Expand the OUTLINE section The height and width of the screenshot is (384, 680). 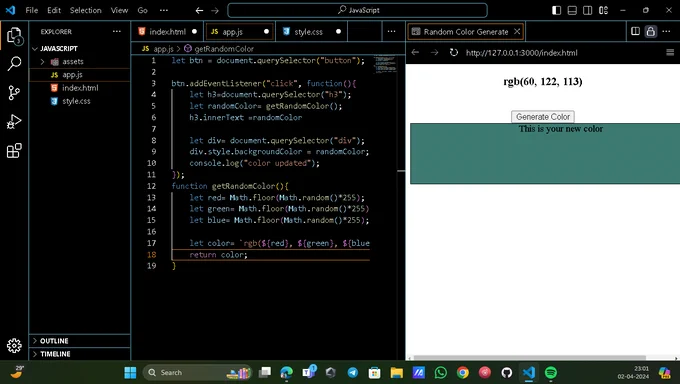click(79, 341)
